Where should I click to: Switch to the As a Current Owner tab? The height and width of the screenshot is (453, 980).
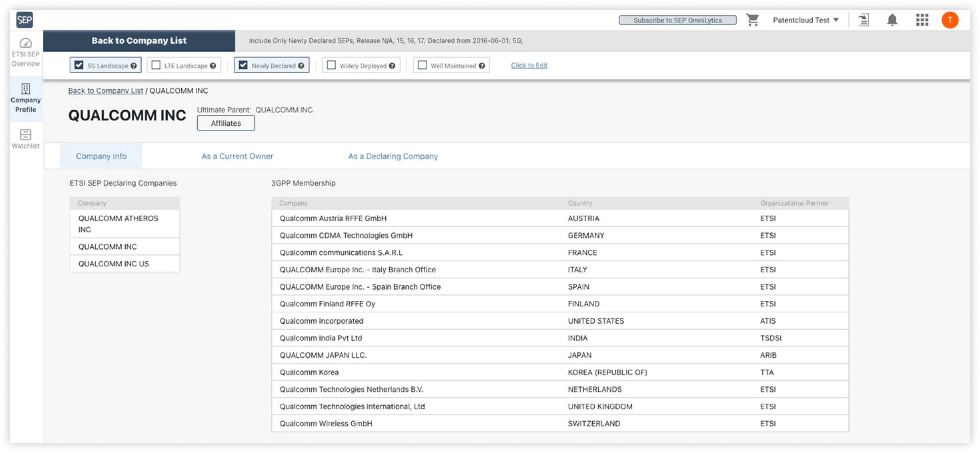pos(237,156)
